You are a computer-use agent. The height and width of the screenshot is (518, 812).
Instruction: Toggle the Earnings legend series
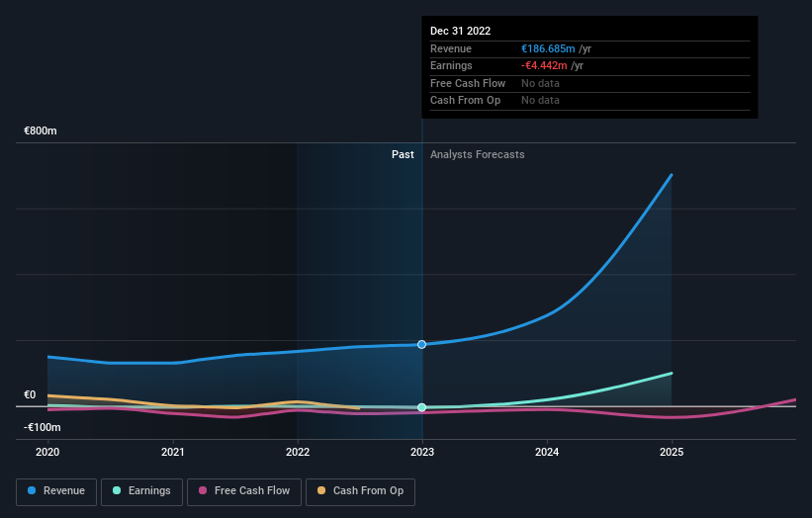click(141, 491)
